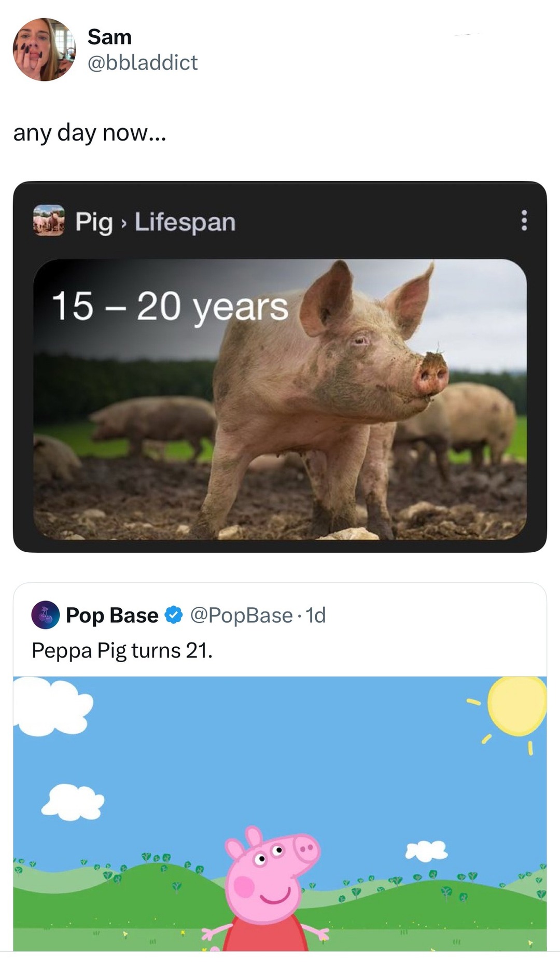Screen dimensions: 560x963
Task: Click the Peppa Pig turns 21 text
Action: (x=121, y=649)
